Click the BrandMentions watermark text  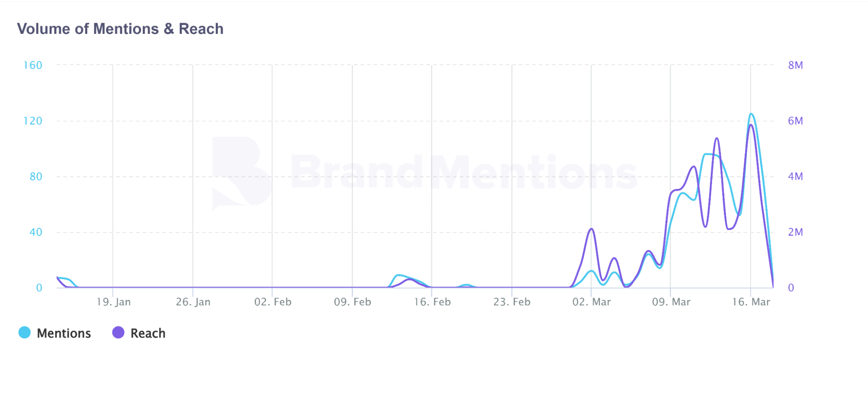tap(463, 173)
